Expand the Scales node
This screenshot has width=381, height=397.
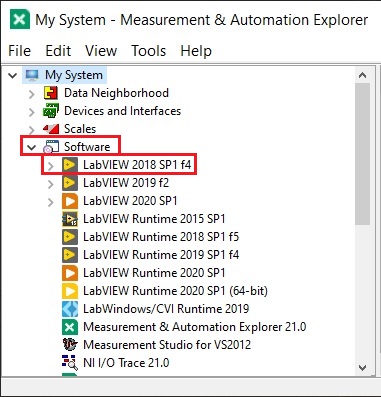click(32, 130)
